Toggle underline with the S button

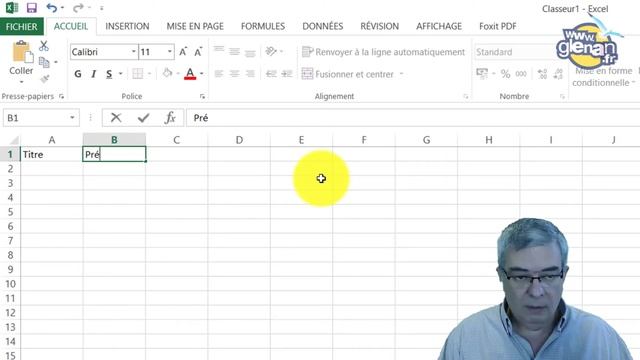109,74
